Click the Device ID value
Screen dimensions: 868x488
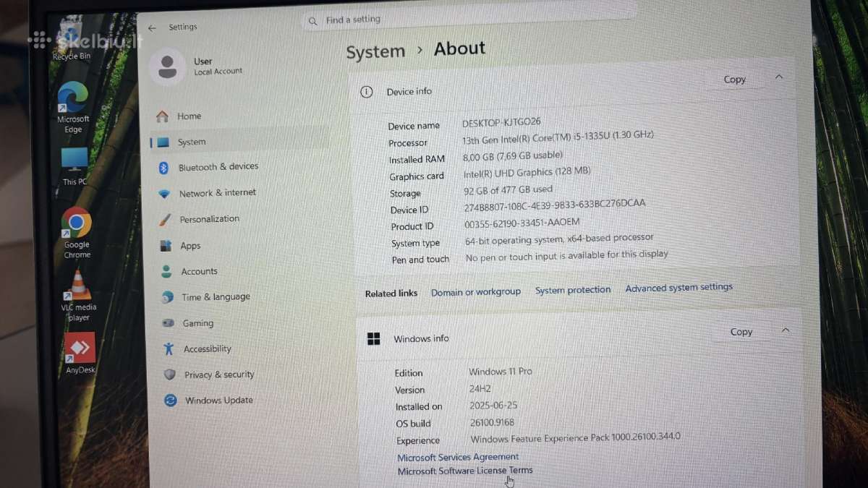[554, 205]
